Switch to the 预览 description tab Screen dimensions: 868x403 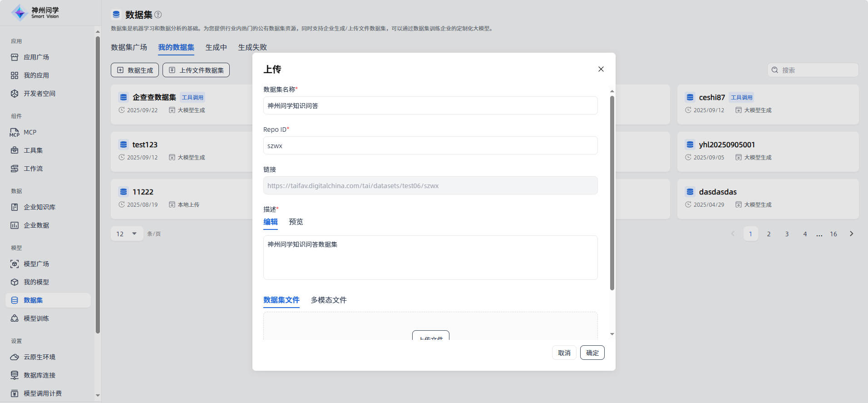[296, 222]
